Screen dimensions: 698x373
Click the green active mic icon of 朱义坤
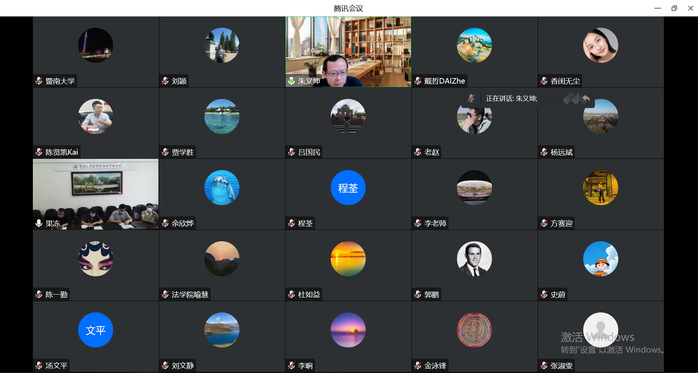pos(292,81)
